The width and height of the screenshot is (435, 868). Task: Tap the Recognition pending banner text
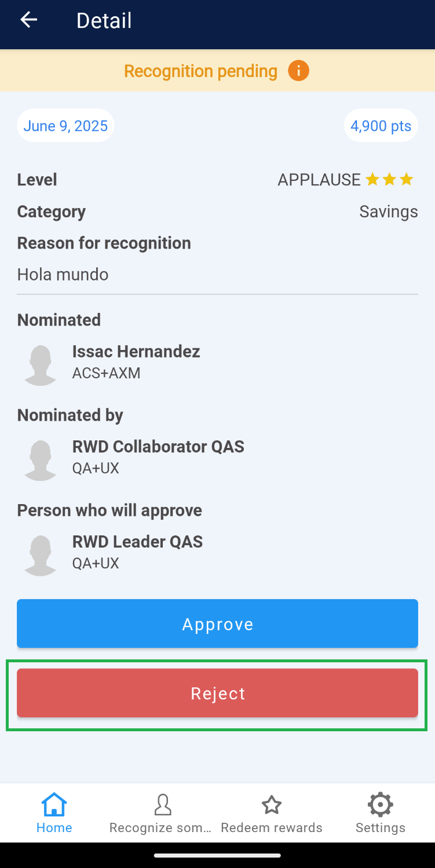pyautogui.click(x=200, y=71)
